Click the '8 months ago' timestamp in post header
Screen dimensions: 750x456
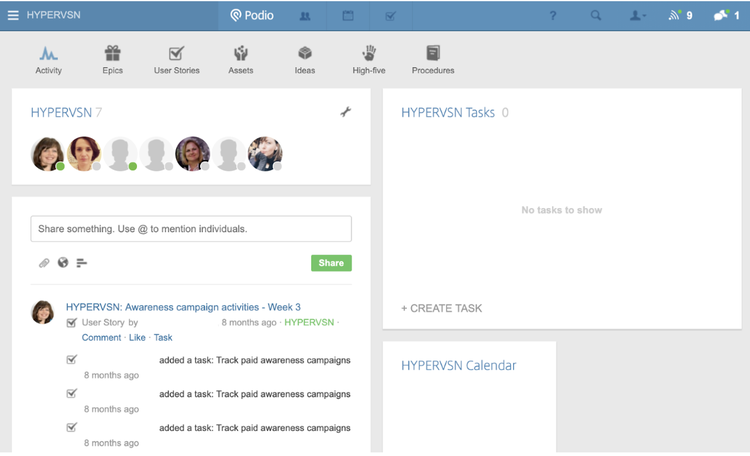tap(249, 323)
